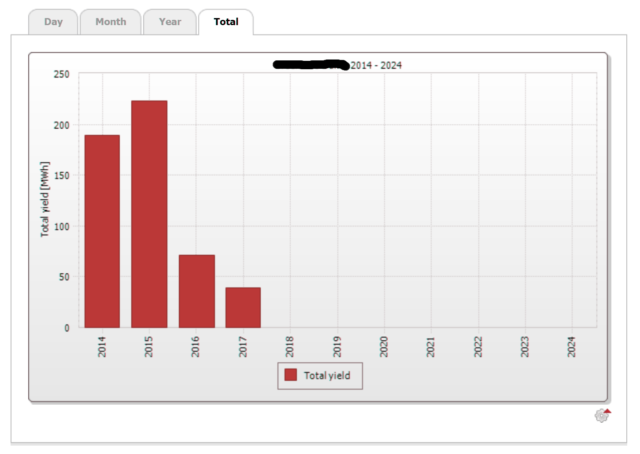640x454 pixels.
Task: Click the red Total yield legend swatch
Action: (291, 375)
